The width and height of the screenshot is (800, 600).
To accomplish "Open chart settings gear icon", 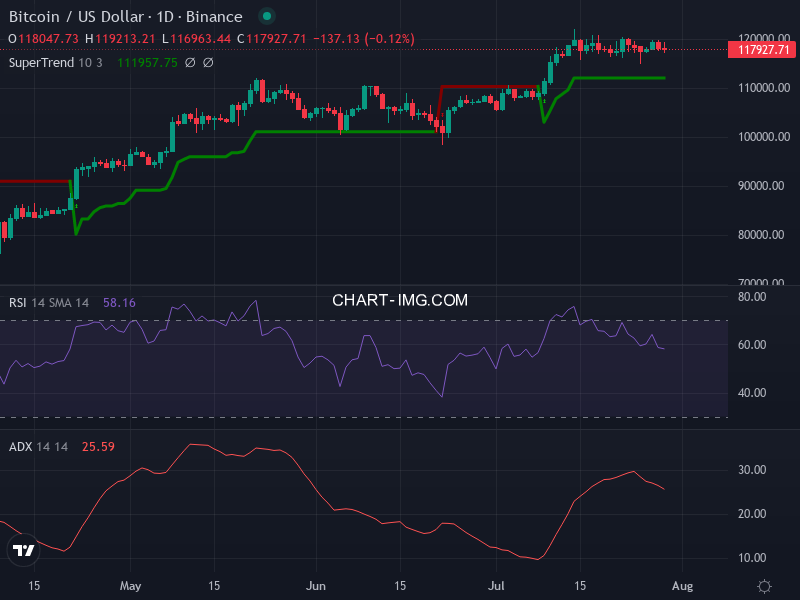I will (x=764, y=586).
